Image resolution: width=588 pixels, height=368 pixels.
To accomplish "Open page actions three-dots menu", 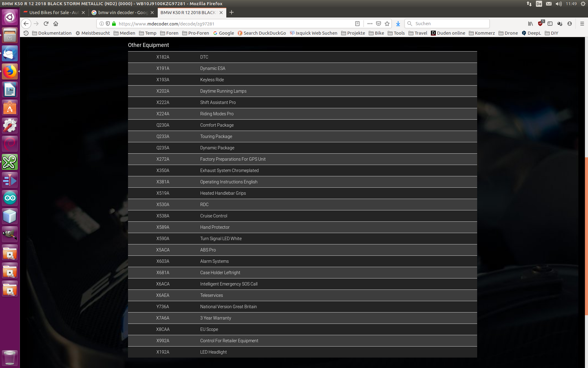I will pyautogui.click(x=370, y=24).
